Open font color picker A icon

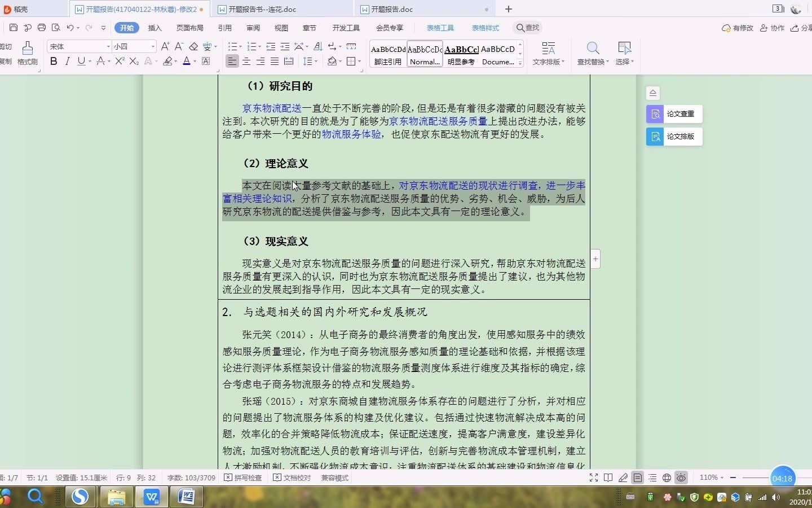click(x=186, y=61)
